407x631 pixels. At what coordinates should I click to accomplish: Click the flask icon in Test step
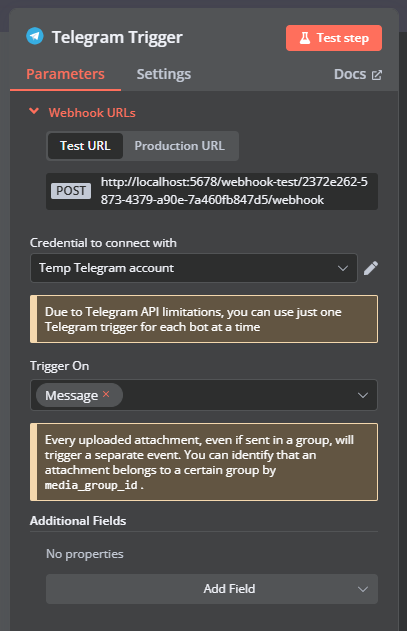(305, 38)
